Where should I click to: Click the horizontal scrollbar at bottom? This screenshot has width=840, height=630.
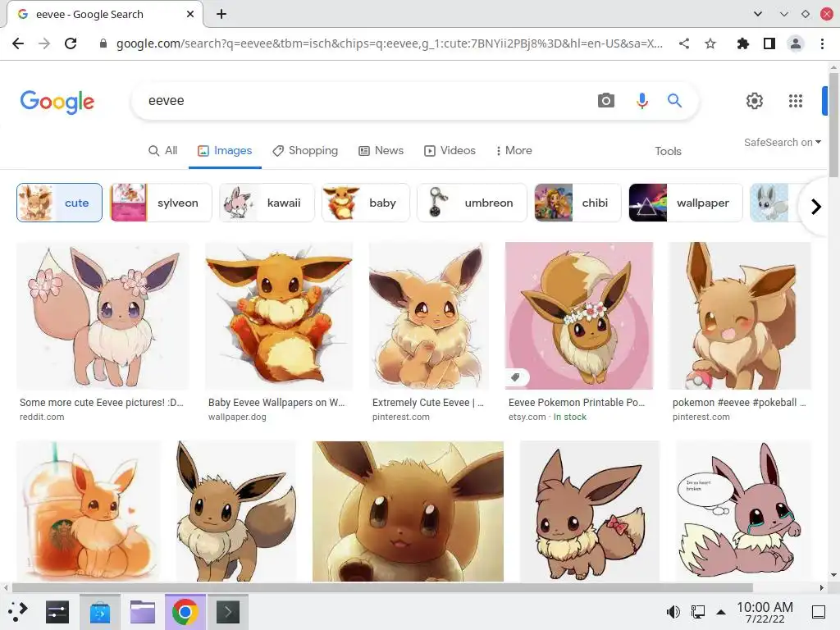pos(382,587)
